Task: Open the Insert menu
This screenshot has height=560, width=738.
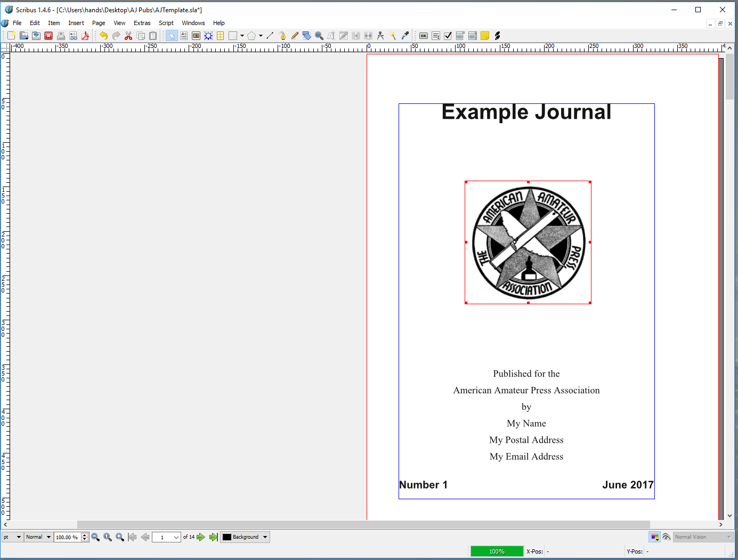Action: [x=76, y=23]
